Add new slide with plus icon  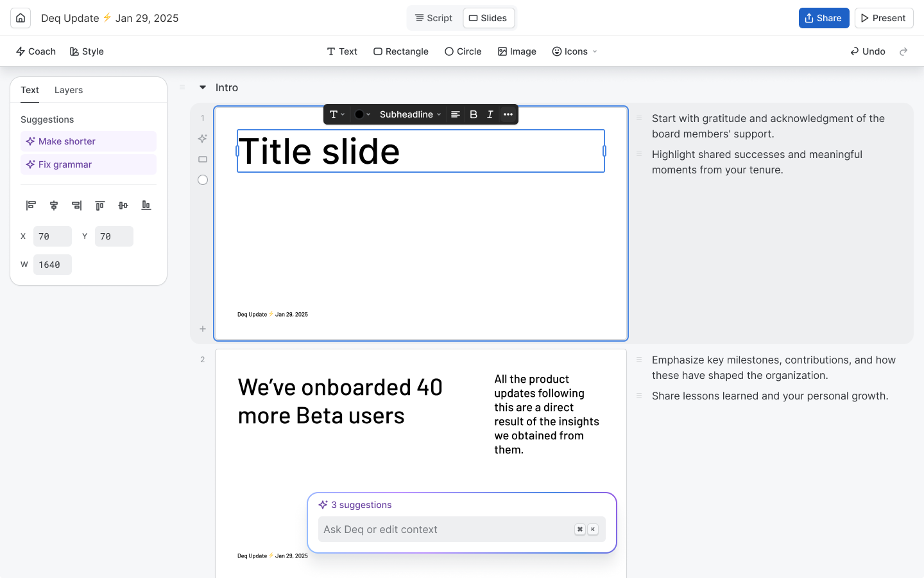coord(203,329)
